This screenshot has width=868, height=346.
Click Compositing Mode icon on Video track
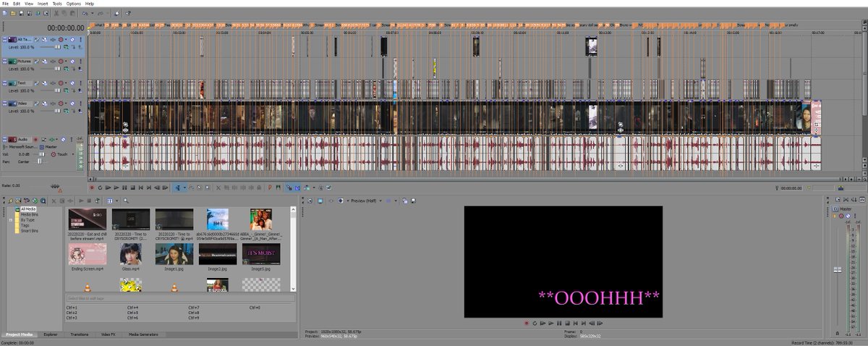67,111
